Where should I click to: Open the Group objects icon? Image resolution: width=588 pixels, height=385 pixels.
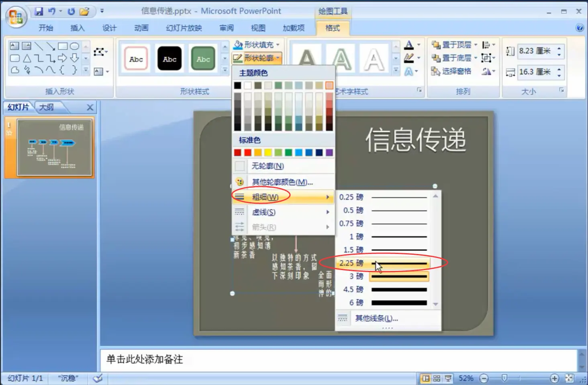(488, 58)
